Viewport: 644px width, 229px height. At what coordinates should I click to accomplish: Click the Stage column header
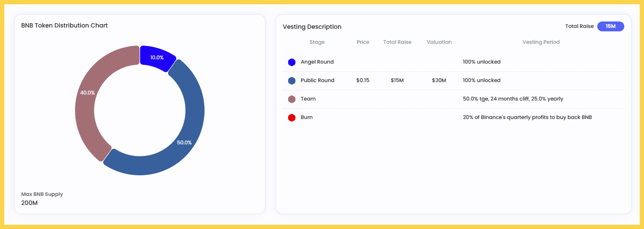317,42
